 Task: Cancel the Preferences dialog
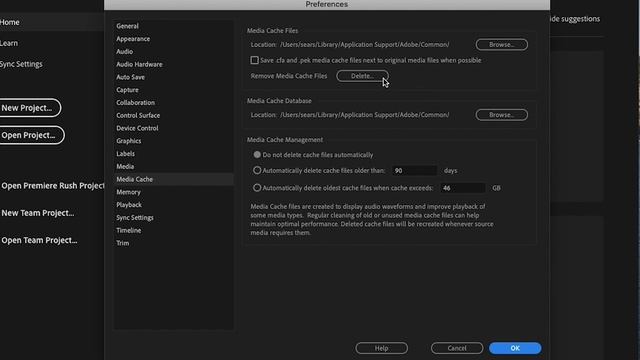tap(457, 348)
